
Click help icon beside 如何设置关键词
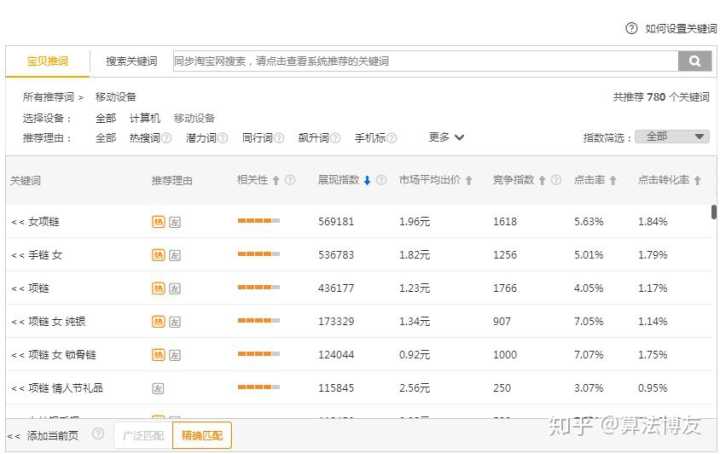pos(631,29)
